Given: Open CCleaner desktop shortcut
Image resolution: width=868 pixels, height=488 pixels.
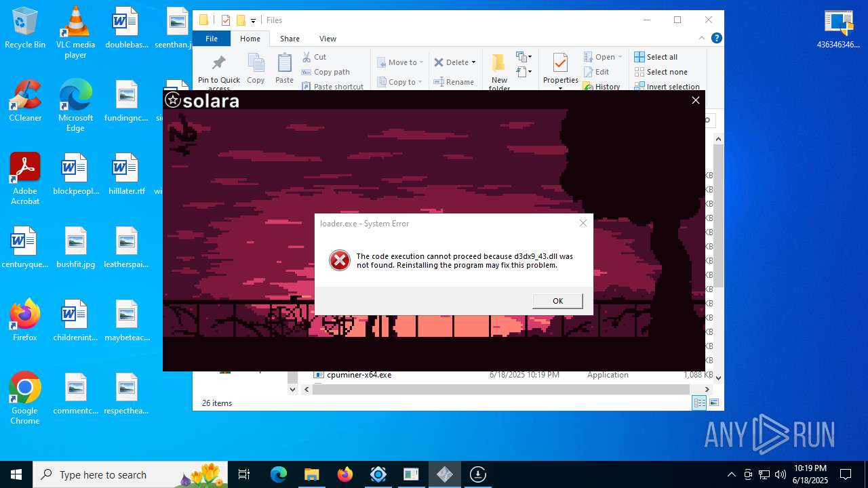Looking at the screenshot, I should point(25,101).
